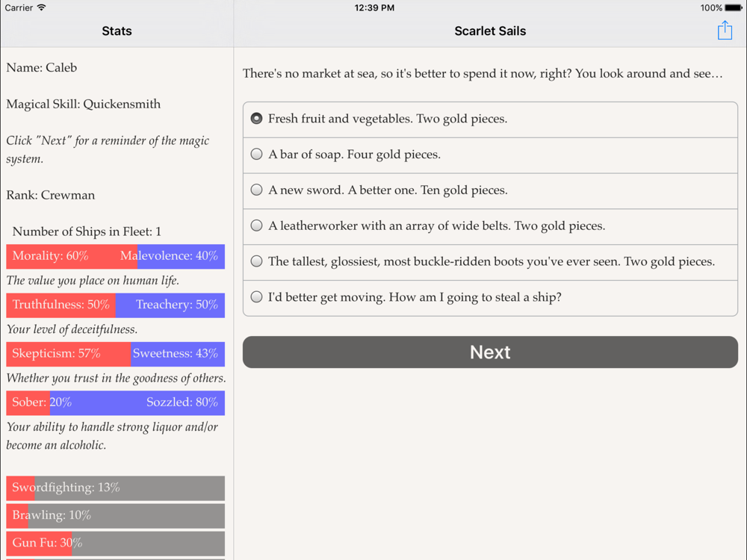747x560 pixels.
Task: Click the Sober versus Sozzled bar
Action: point(115,403)
